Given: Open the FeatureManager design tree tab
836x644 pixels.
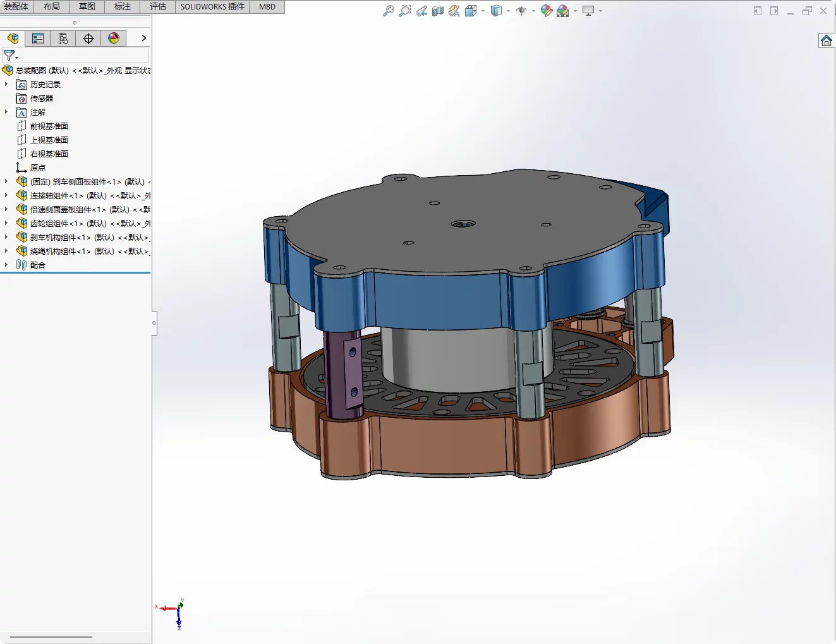Looking at the screenshot, I should [13, 38].
